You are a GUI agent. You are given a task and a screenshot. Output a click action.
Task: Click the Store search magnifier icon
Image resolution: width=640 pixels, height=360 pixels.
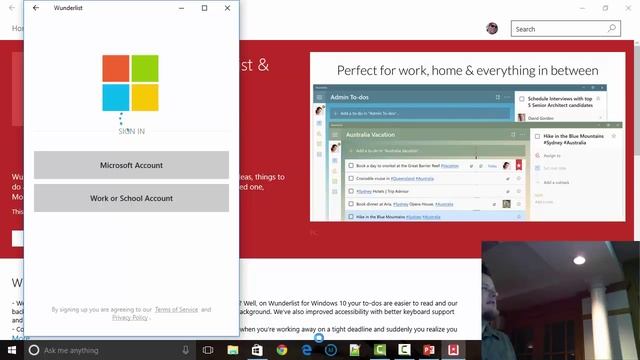pos(612,29)
